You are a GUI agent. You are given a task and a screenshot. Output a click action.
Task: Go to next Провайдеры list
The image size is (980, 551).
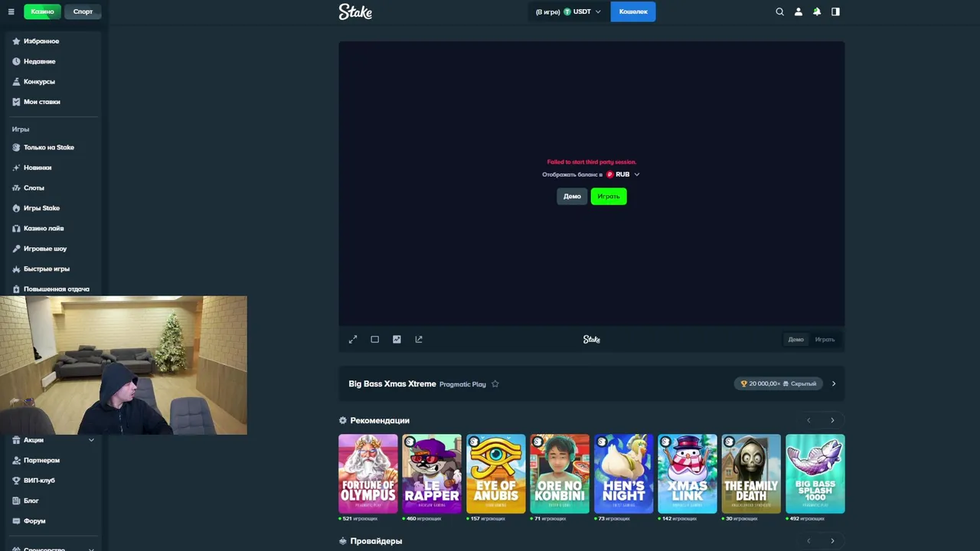tap(833, 541)
